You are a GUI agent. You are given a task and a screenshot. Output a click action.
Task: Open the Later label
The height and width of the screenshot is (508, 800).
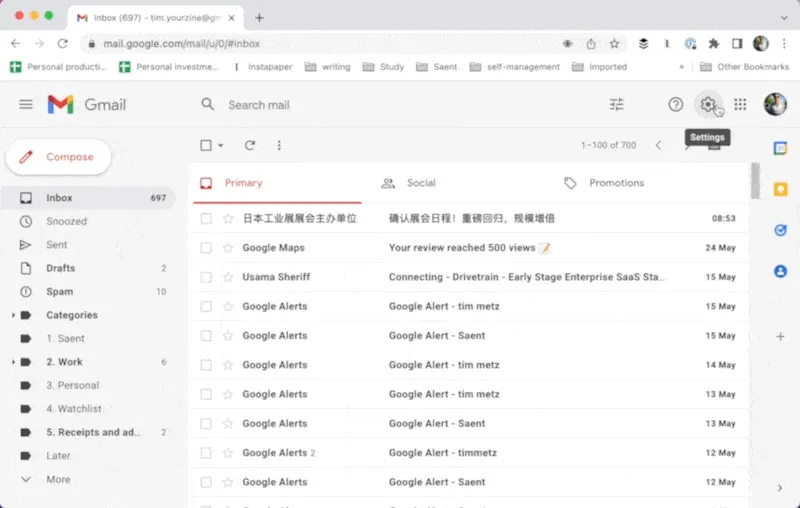[x=88, y=456]
